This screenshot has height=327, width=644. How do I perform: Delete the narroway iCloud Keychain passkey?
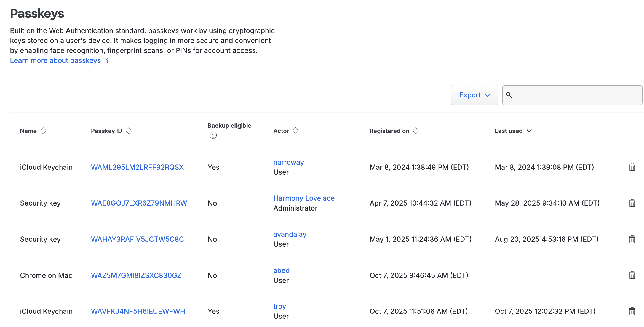(632, 167)
